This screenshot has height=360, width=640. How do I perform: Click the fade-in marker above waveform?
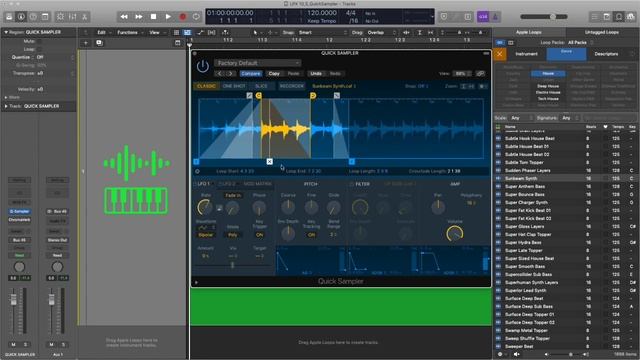click(249, 96)
